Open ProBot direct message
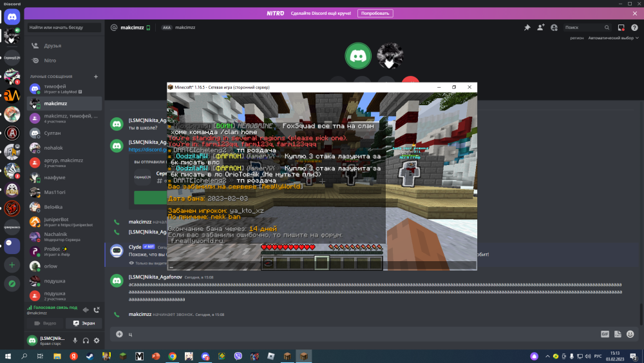The width and height of the screenshot is (644, 363). click(64, 251)
